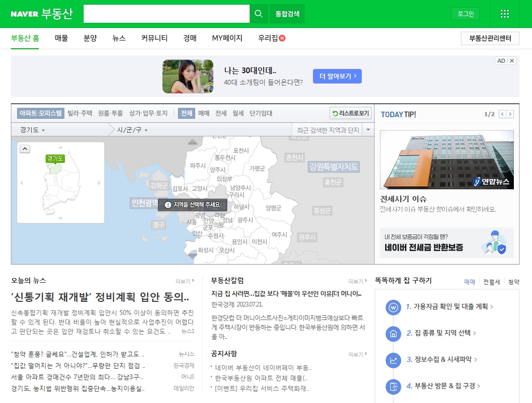This screenshot has width=532, height=403.
Task: Open the 경매 menu
Action: (x=190, y=38)
